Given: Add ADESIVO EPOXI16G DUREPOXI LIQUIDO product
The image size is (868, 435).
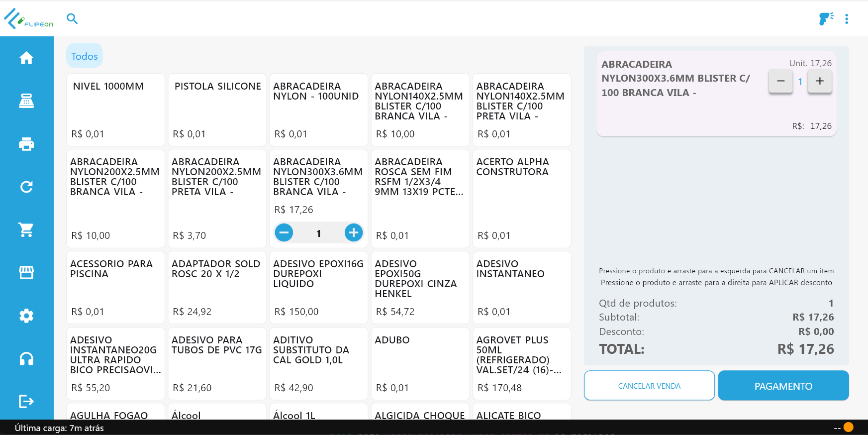Looking at the screenshot, I should coord(318,287).
